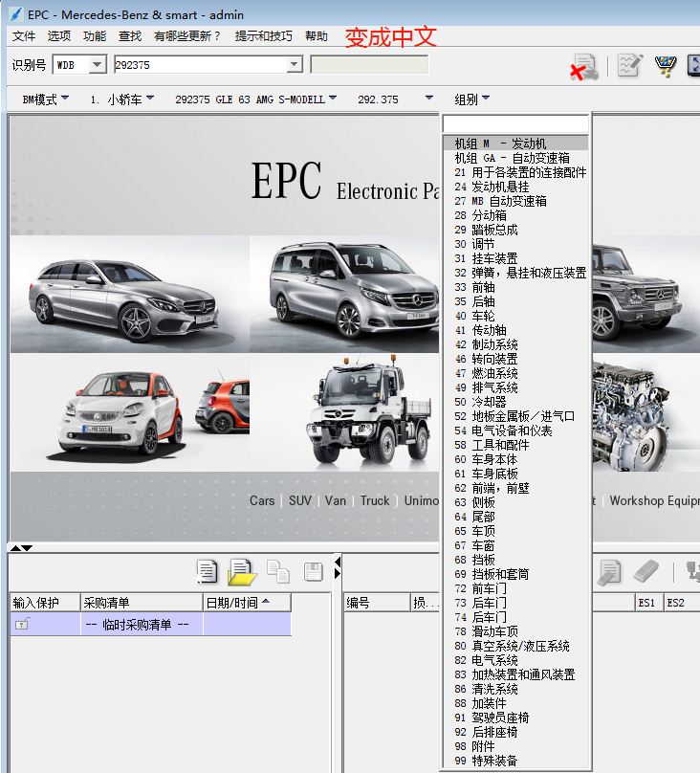Screen dimensions: 700x773
Task: Click the fullscreen arrows icon at toolbar edge
Action: click(694, 66)
